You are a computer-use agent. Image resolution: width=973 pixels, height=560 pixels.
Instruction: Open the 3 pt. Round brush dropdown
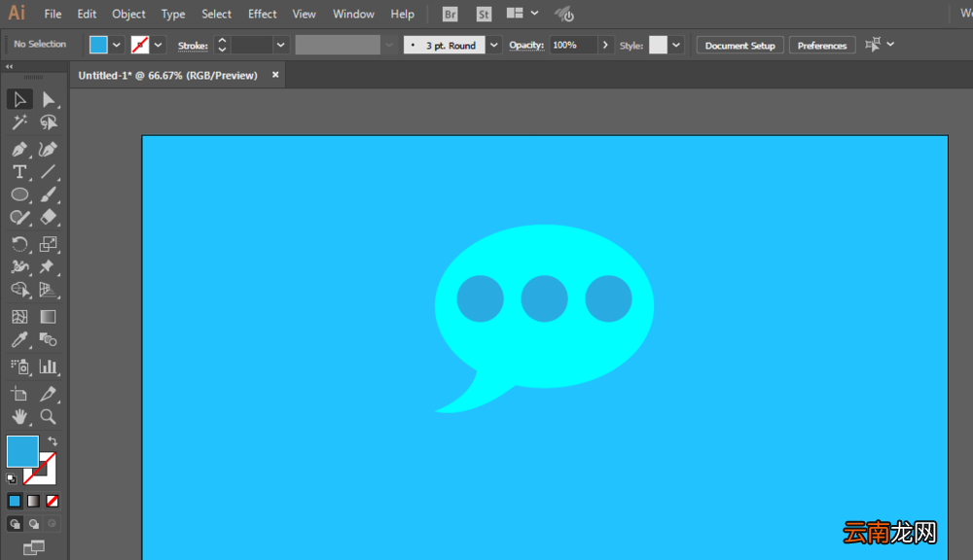click(x=494, y=45)
